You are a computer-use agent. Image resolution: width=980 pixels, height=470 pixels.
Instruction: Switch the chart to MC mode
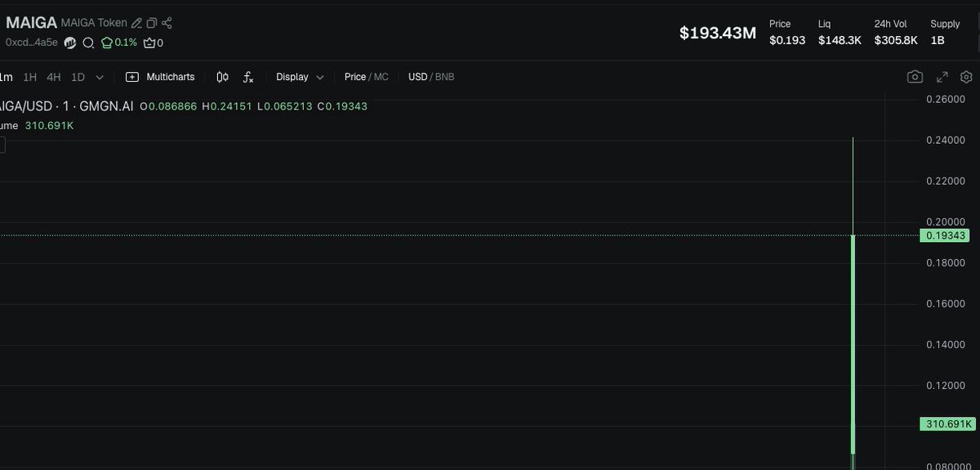(x=381, y=77)
